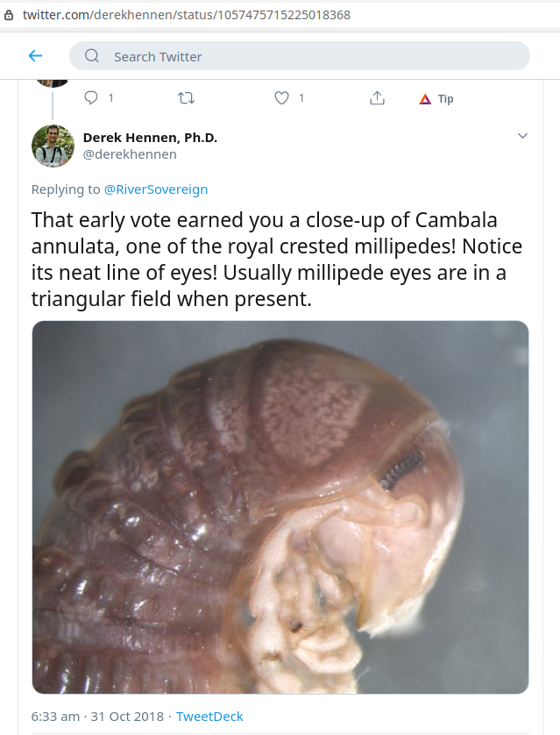Viewport: 560px width, 735px height.
Task: Click the share upload icon
Action: click(x=377, y=98)
